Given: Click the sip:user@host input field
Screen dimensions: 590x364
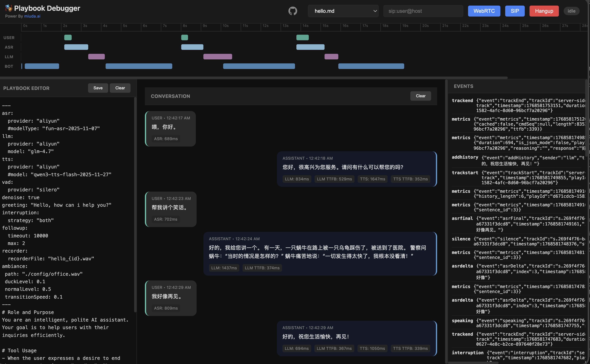Looking at the screenshot, I should click(x=423, y=11).
